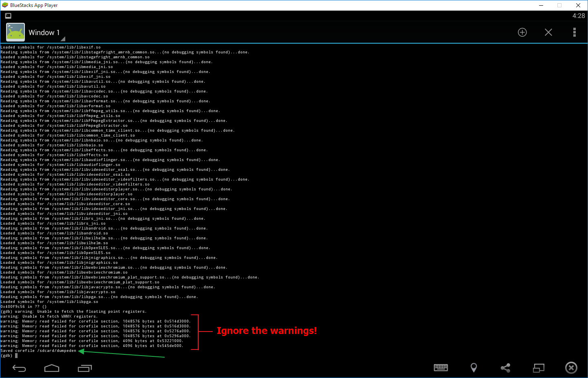Open the BlueStacks location pin
Image resolution: width=588 pixels, height=378 pixels.
click(474, 368)
